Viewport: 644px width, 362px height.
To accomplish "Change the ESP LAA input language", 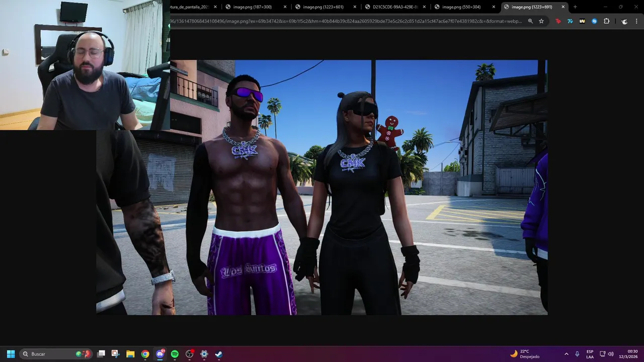I will (590, 354).
